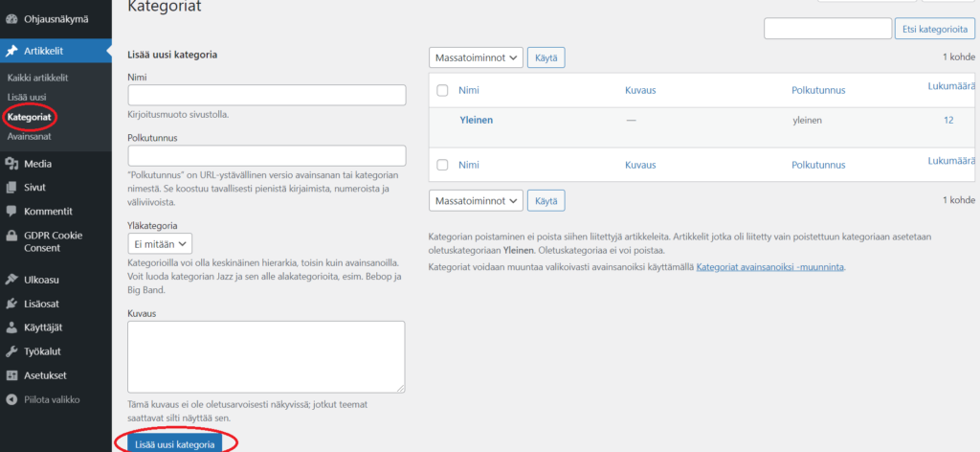This screenshot has width=980, height=452.
Task: Click the Artikkelit pushpin icon
Action: click(11, 51)
